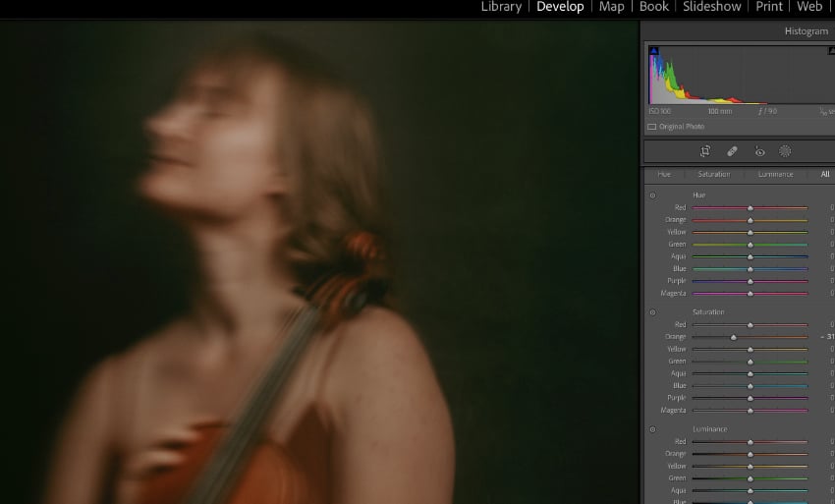The image size is (835, 504).
Task: Adjust the Hue Magenta slider
Action: (x=750, y=294)
